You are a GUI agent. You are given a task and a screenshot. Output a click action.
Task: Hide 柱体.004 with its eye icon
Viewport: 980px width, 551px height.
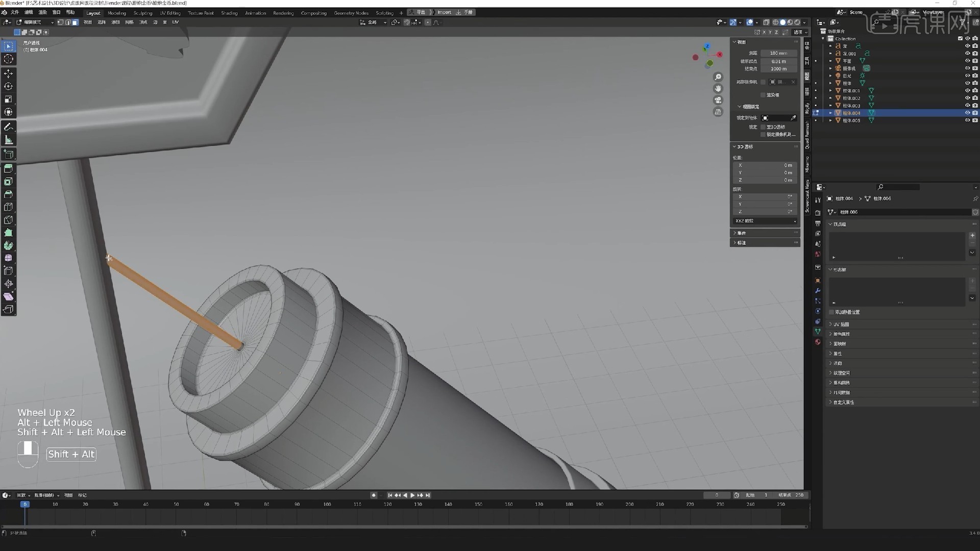click(967, 113)
